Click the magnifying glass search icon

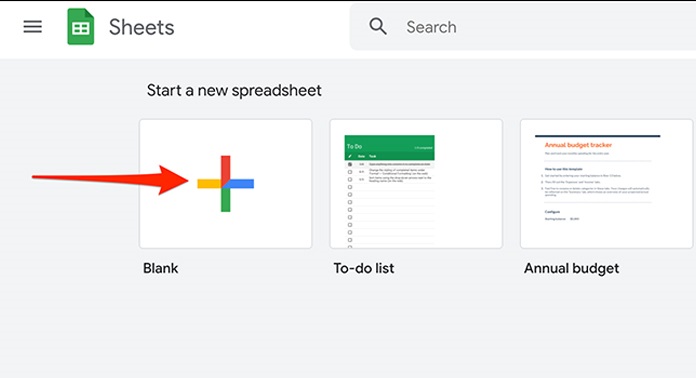(378, 27)
